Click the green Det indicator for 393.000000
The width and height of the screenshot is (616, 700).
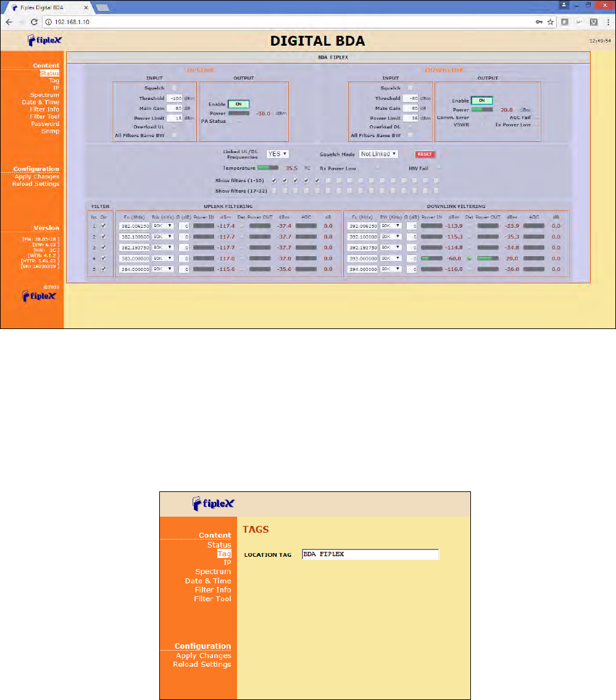click(469, 259)
